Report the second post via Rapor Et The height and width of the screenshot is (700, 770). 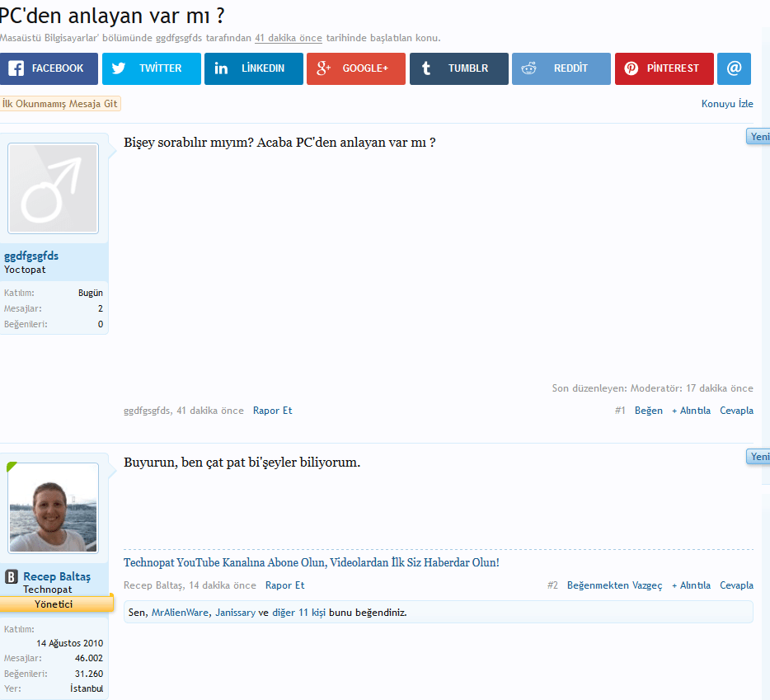pyautogui.click(x=284, y=585)
